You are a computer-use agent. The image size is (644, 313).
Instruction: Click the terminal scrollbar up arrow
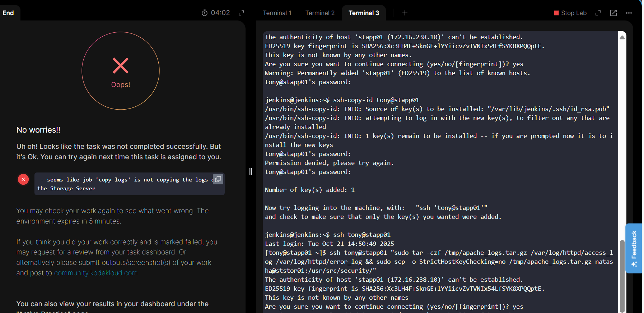622,37
